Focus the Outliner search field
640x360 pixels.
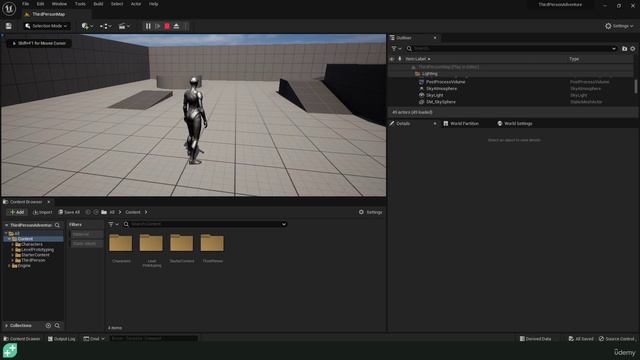tap(512, 49)
